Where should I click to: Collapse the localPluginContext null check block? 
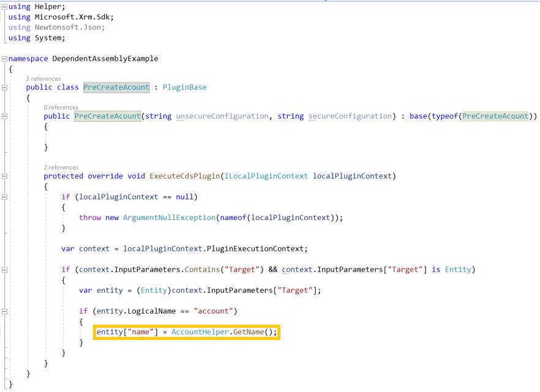(x=4, y=197)
